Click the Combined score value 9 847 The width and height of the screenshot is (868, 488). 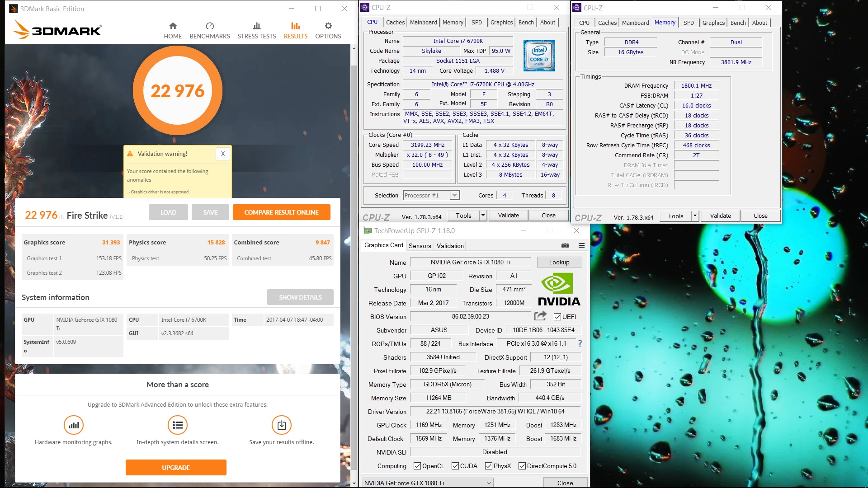point(323,242)
